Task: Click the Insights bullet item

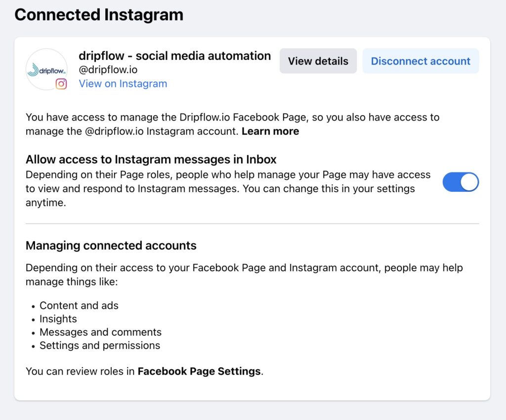Action: [58, 319]
